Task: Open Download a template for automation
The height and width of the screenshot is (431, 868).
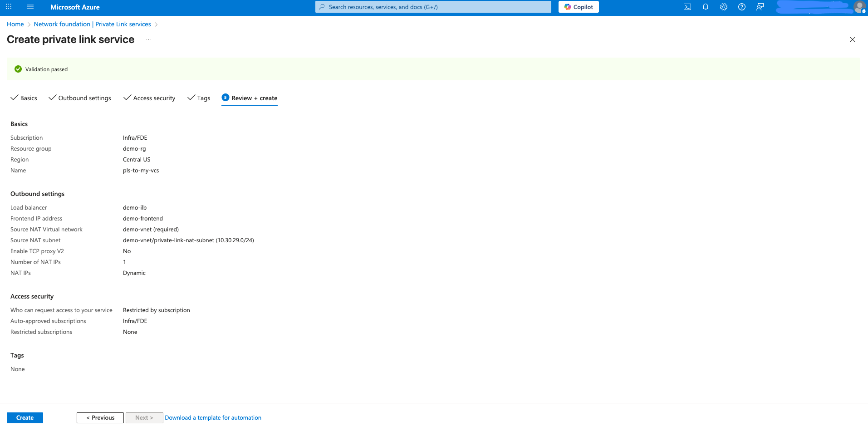Action: (x=213, y=417)
